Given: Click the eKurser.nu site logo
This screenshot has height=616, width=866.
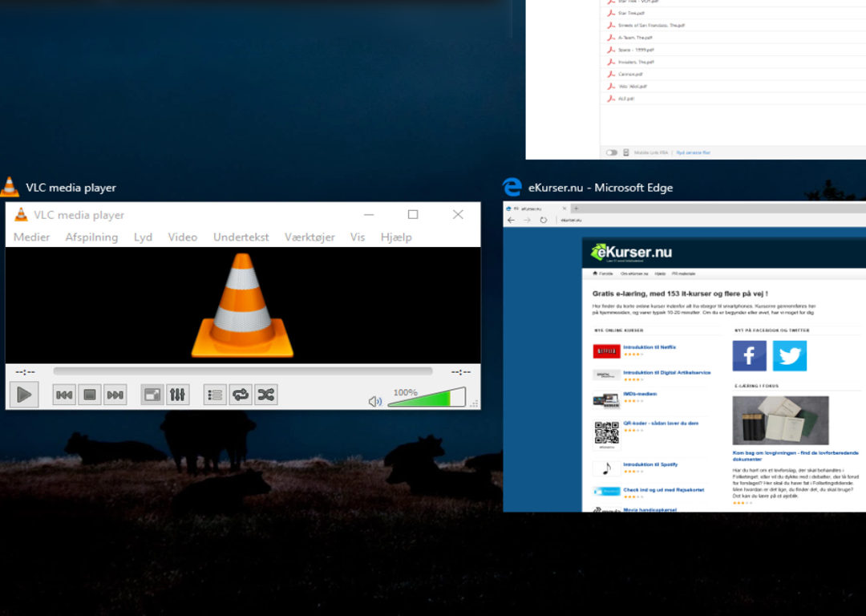Looking at the screenshot, I should point(631,253).
